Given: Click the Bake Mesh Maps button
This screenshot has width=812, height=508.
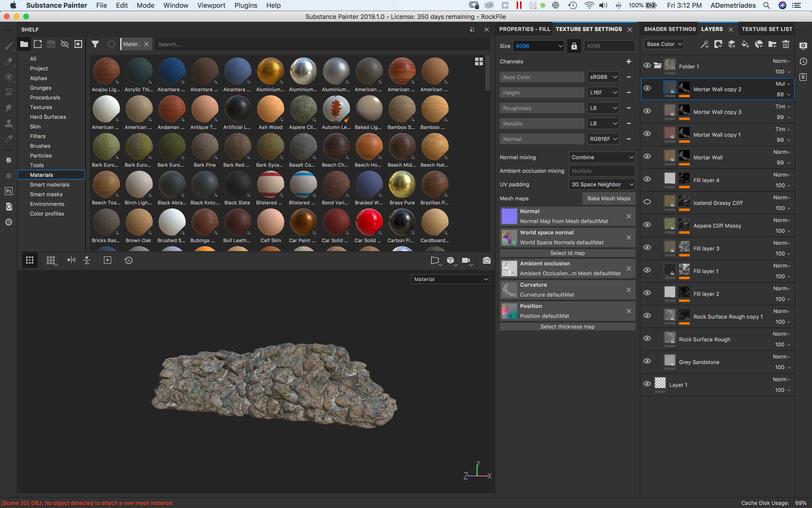Looking at the screenshot, I should point(609,199).
